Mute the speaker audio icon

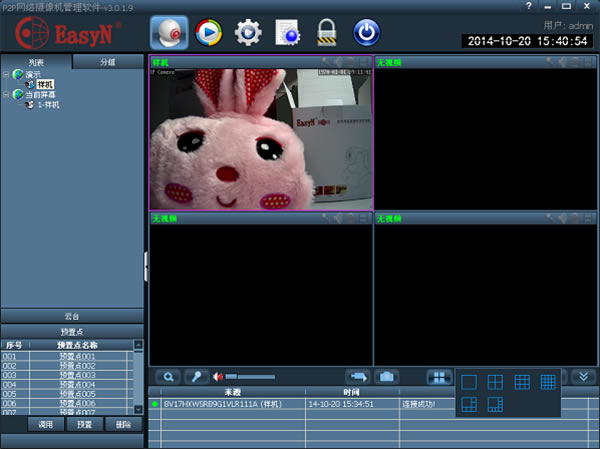coord(218,377)
